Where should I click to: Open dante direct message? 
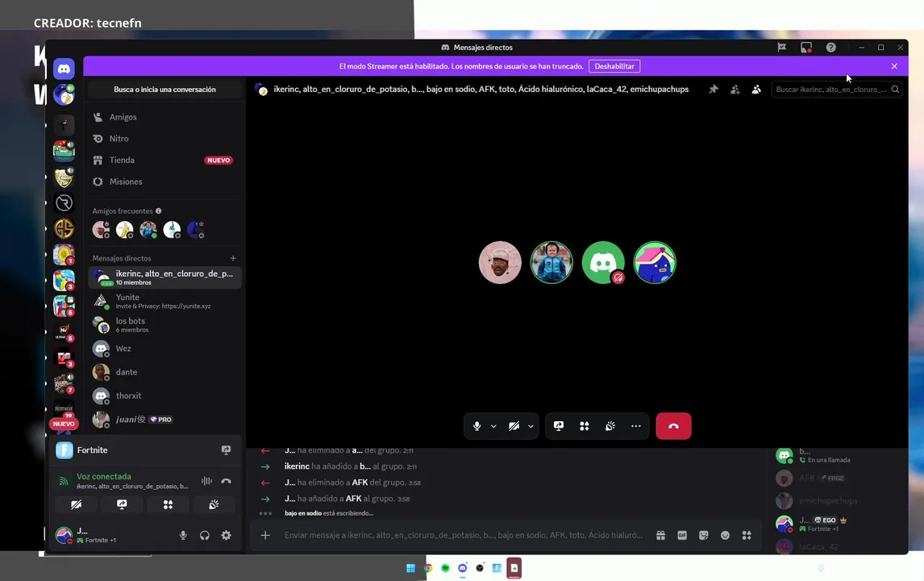pyautogui.click(x=164, y=372)
